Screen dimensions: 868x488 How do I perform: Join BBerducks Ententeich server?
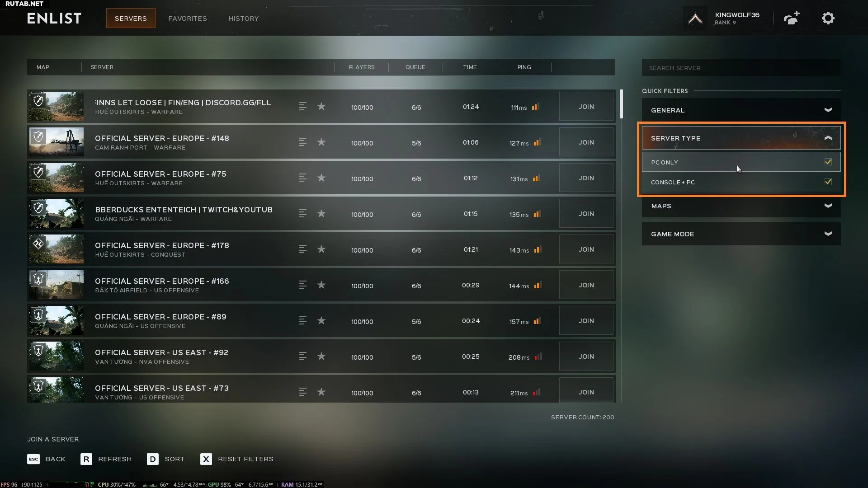[x=586, y=214]
